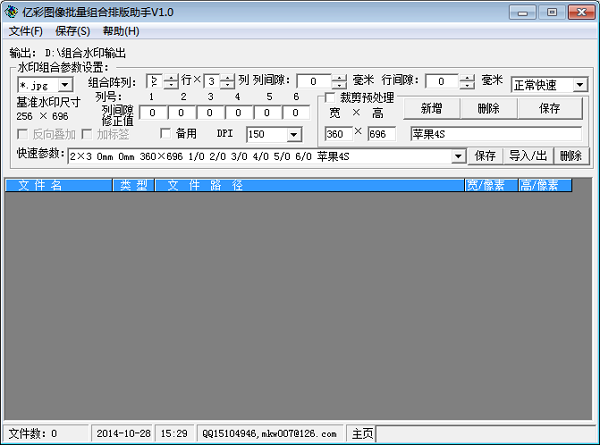
Task: Click column 6 gap correction field
Action: click(295, 113)
